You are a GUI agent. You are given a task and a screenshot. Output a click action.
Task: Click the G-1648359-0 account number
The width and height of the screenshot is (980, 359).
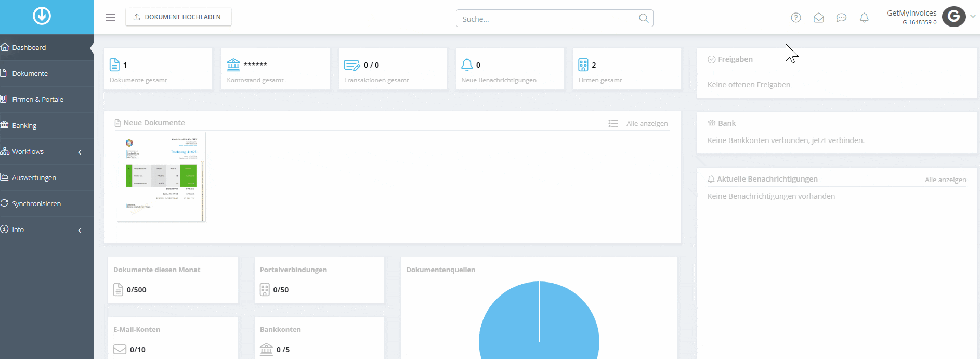(919, 22)
